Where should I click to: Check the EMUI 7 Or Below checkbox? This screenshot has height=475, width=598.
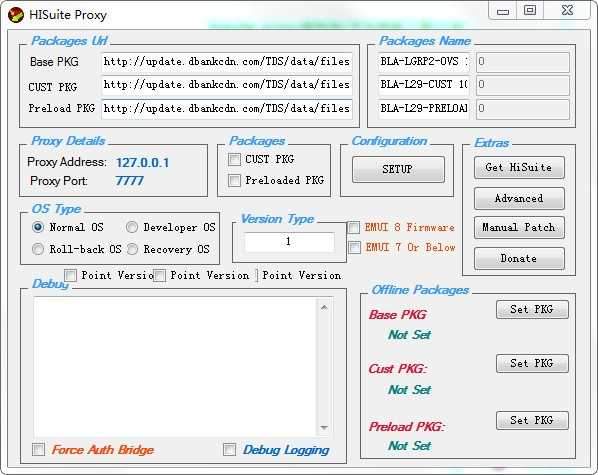coord(354,248)
